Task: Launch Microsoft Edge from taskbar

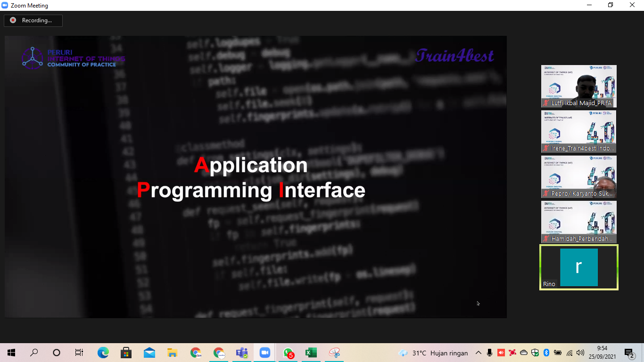Action: coord(103,353)
